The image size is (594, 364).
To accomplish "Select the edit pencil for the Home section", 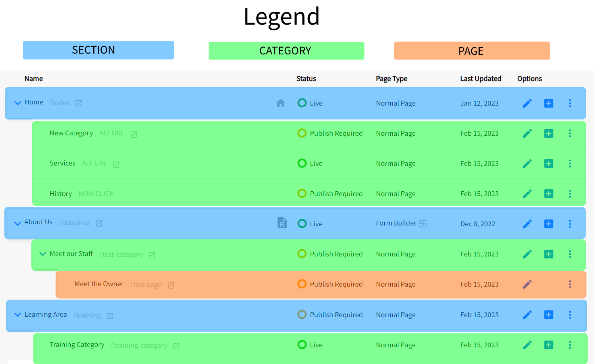I will tap(527, 103).
